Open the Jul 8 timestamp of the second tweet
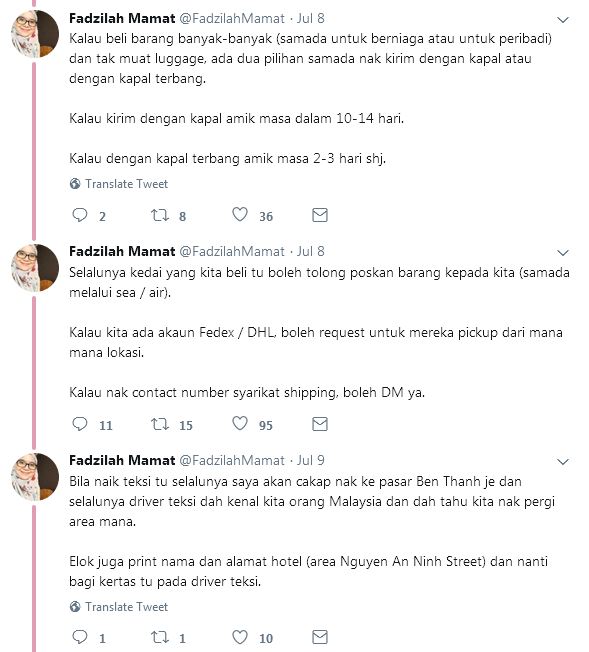This screenshot has height=652, width=589. pyautogui.click(x=310, y=251)
